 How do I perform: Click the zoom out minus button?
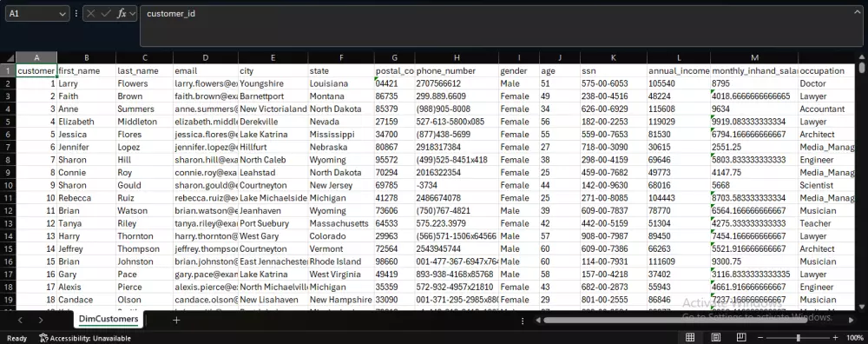click(760, 337)
